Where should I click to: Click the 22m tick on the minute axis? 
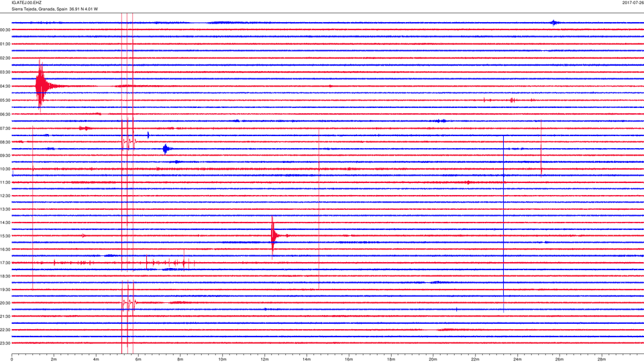click(475, 359)
